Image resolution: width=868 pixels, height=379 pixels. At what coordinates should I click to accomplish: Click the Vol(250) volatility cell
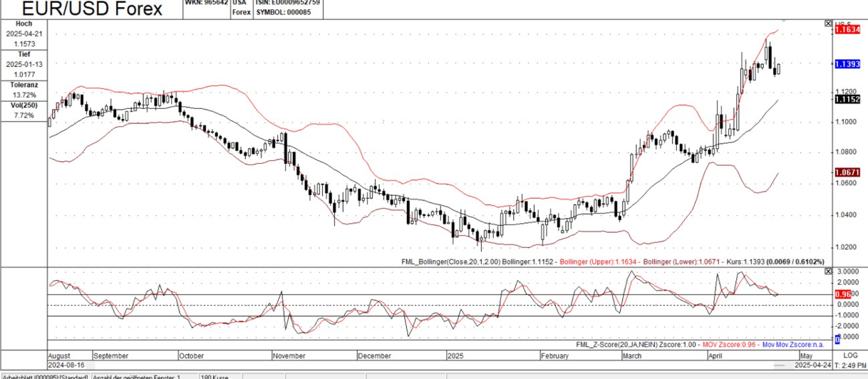24,110
